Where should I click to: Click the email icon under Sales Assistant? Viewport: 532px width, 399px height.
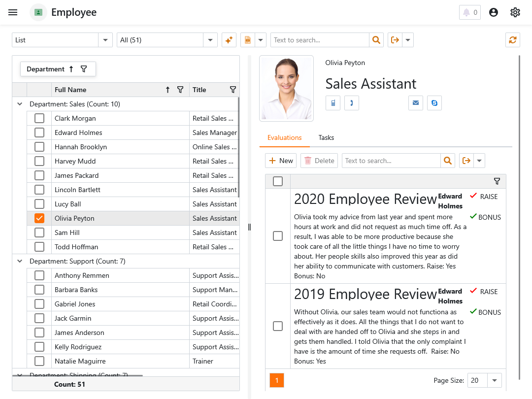tap(416, 103)
